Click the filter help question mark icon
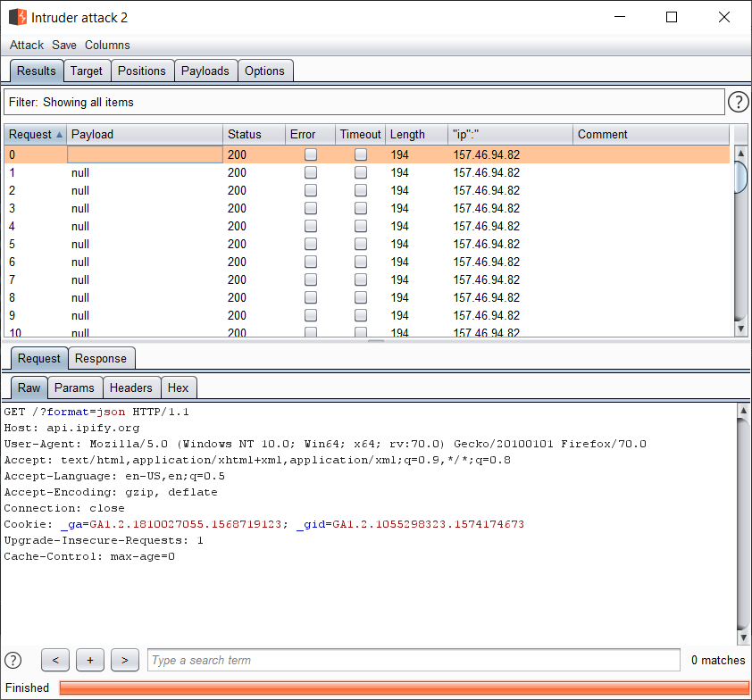Viewport: 752px width, 700px height. click(x=738, y=102)
